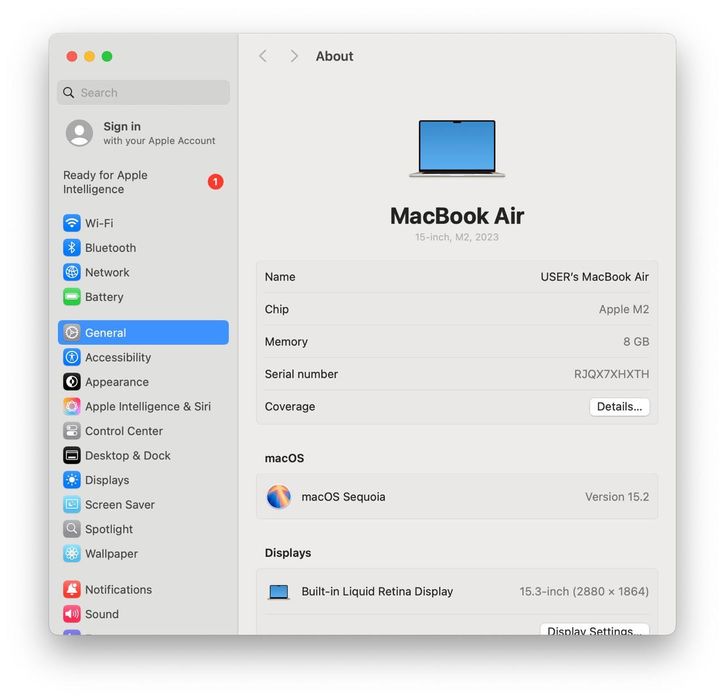Click the macOS Sequoia label
Screen dimensions: 725x700
tap(343, 497)
